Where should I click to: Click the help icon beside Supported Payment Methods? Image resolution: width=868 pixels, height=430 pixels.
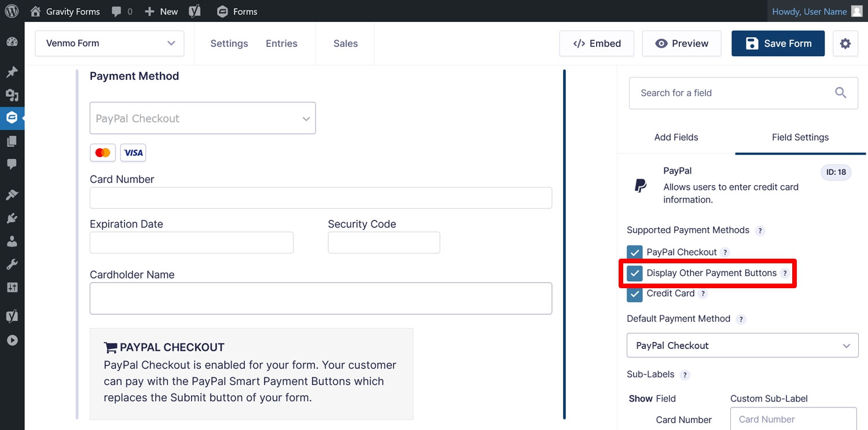point(760,230)
